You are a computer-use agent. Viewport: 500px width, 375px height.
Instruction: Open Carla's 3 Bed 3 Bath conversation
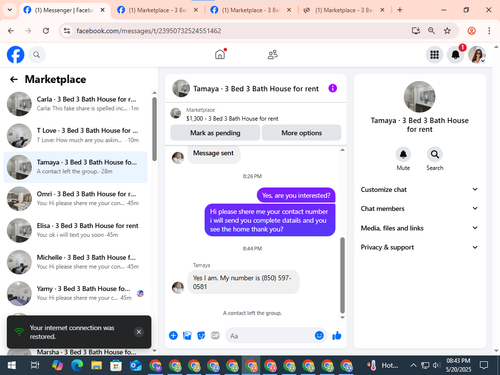pos(75,104)
